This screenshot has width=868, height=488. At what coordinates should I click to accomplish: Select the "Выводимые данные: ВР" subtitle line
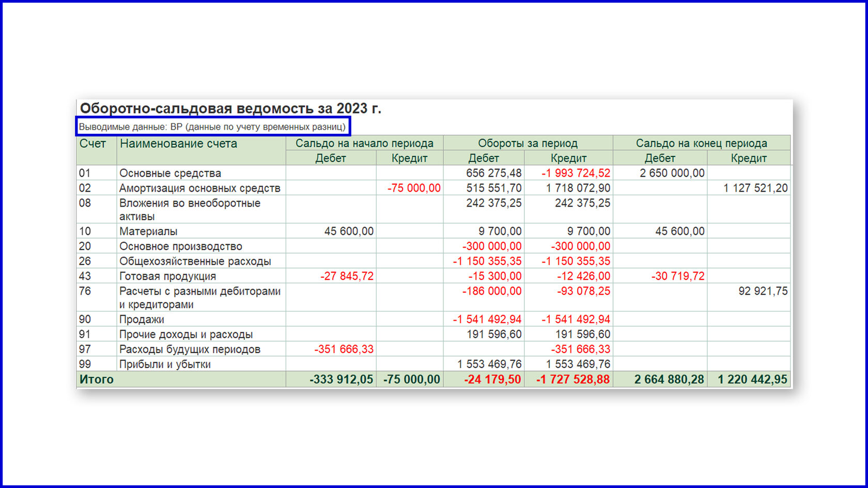click(212, 127)
